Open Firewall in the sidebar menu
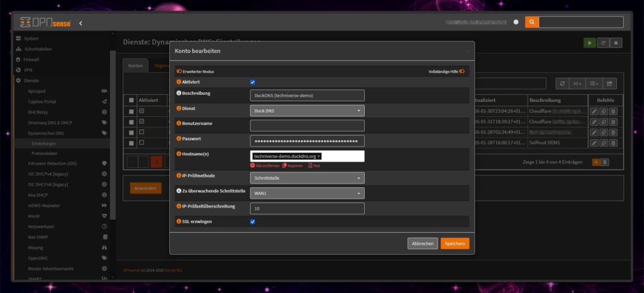644x293 pixels. [x=31, y=59]
